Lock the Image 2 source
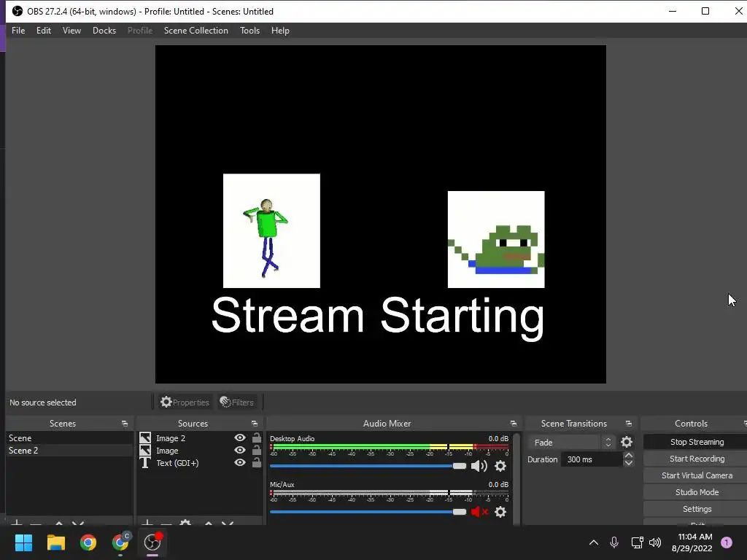 coord(256,437)
